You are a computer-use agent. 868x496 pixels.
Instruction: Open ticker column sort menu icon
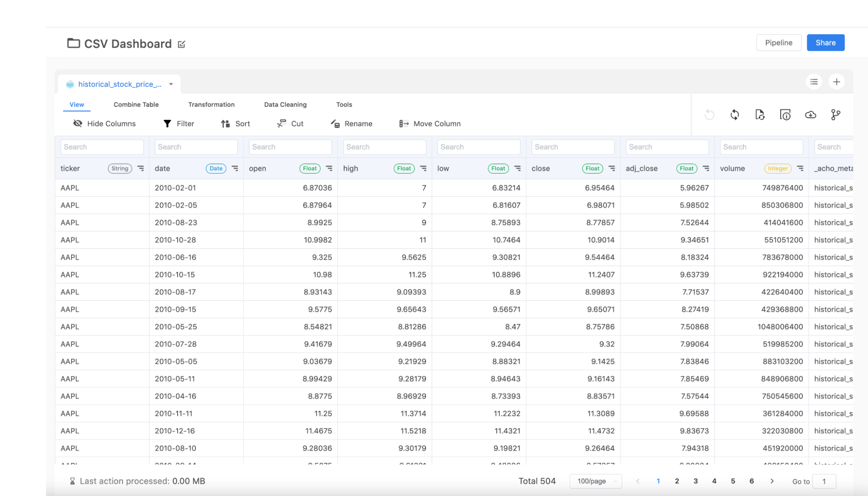[141, 168]
